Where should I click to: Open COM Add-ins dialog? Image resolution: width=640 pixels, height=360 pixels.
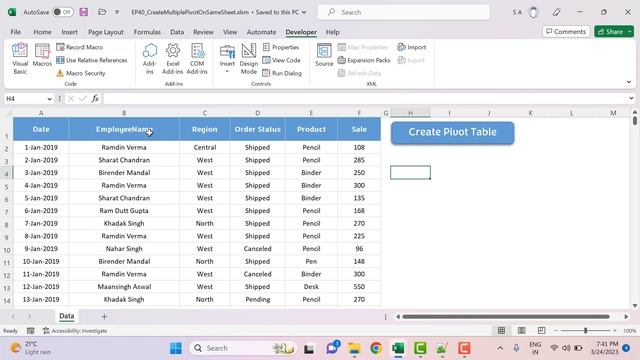click(197, 59)
